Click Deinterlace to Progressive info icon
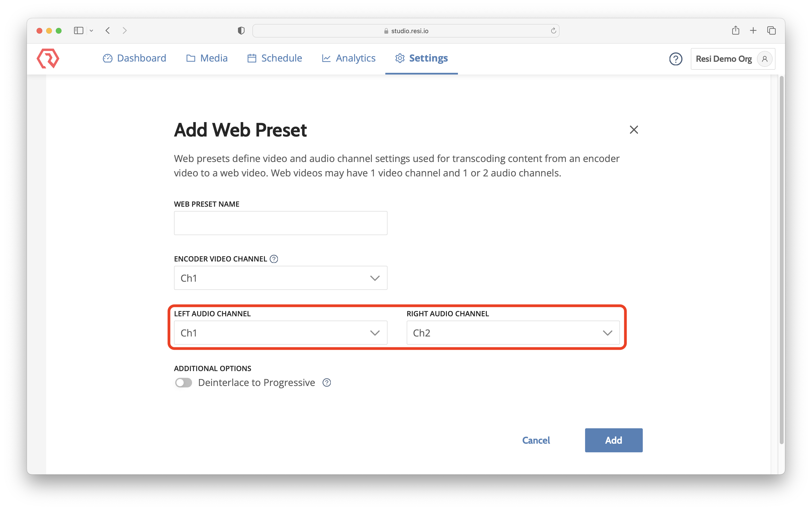Screen dimensions: 812x510 pyautogui.click(x=326, y=383)
